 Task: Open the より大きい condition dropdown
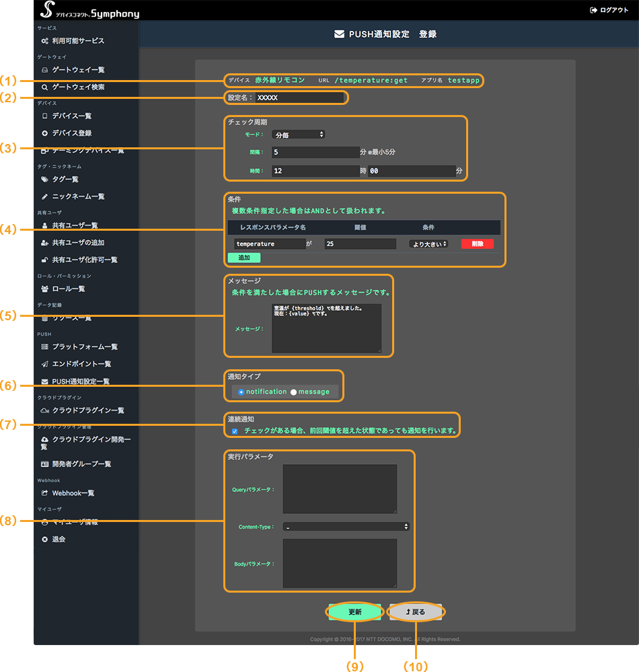coord(428,244)
